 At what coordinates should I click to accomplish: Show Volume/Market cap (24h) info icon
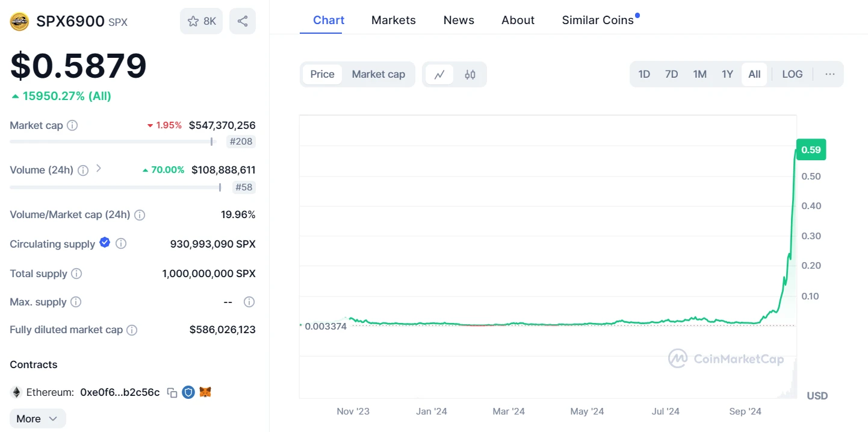coord(140,215)
